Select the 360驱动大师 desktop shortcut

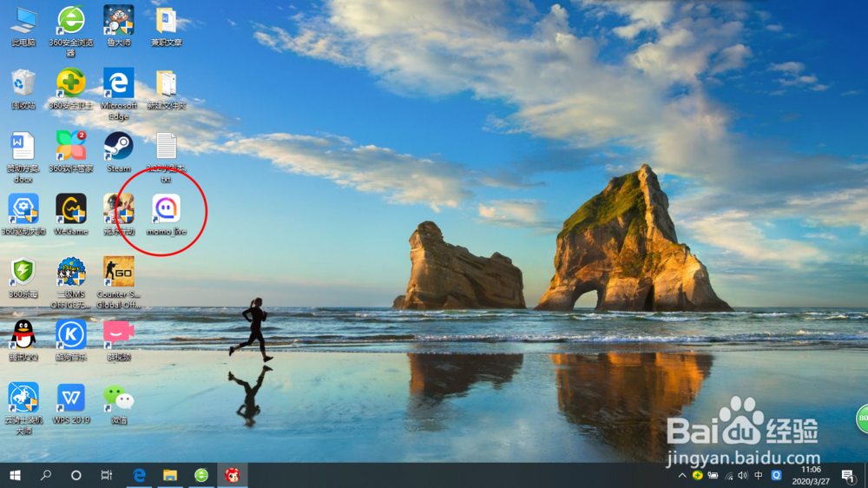pos(23,215)
